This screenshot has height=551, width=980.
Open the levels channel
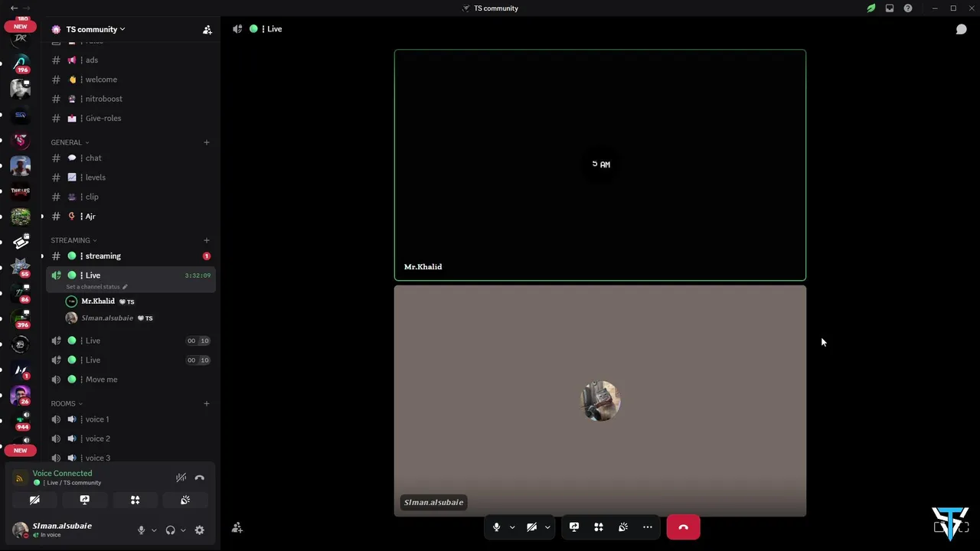coord(131,178)
